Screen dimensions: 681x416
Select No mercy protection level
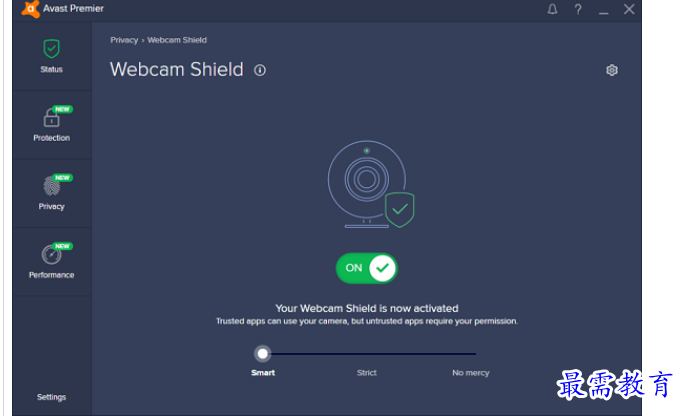coord(470,373)
